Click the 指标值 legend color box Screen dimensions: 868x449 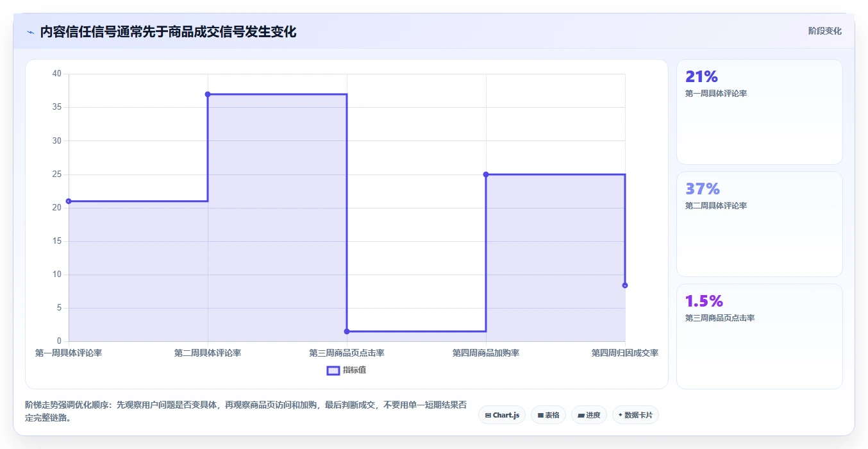[x=333, y=370]
